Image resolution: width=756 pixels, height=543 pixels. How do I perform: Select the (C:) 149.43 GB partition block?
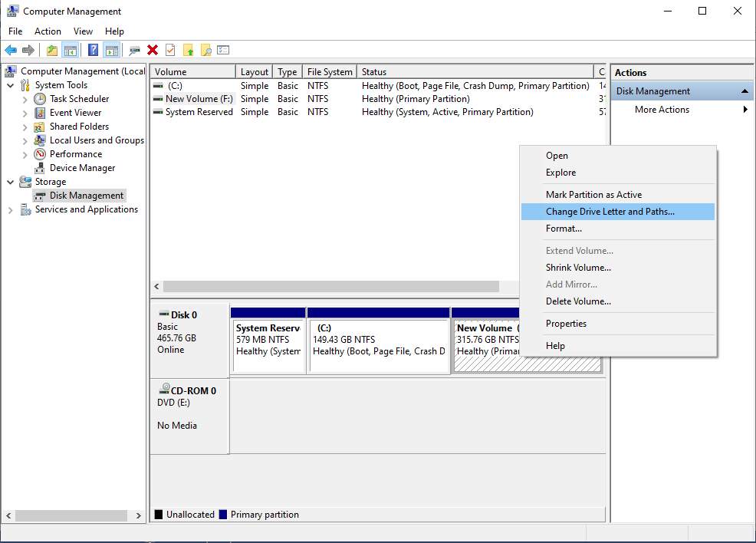click(x=379, y=341)
